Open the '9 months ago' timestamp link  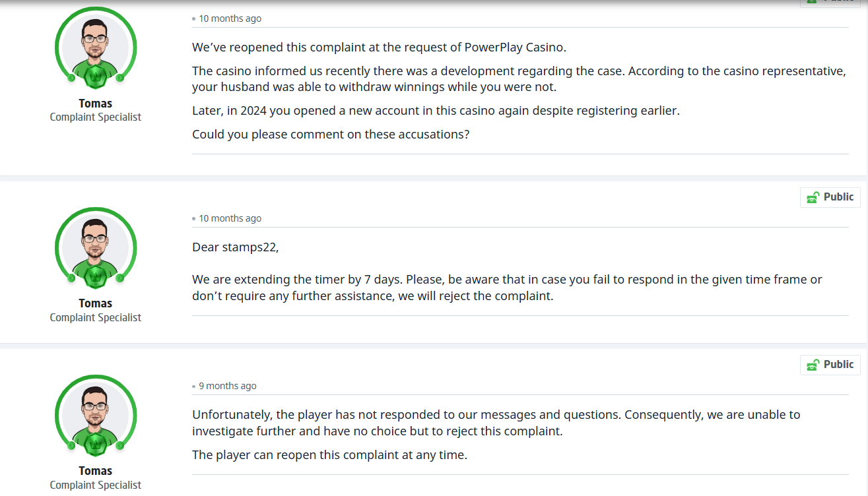pos(228,386)
